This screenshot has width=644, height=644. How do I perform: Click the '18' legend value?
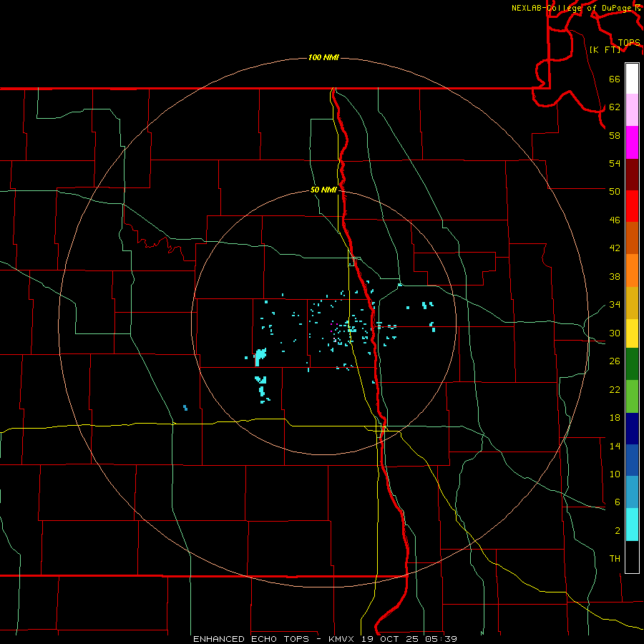(x=615, y=418)
